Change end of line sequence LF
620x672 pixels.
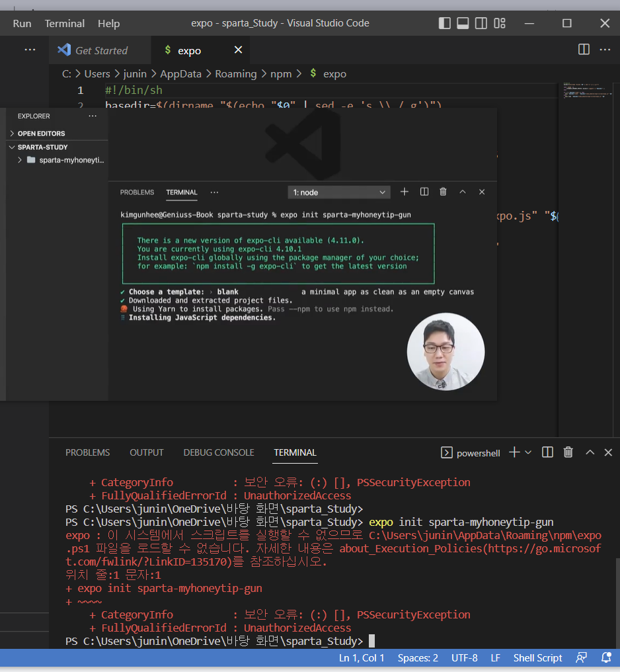(495, 658)
